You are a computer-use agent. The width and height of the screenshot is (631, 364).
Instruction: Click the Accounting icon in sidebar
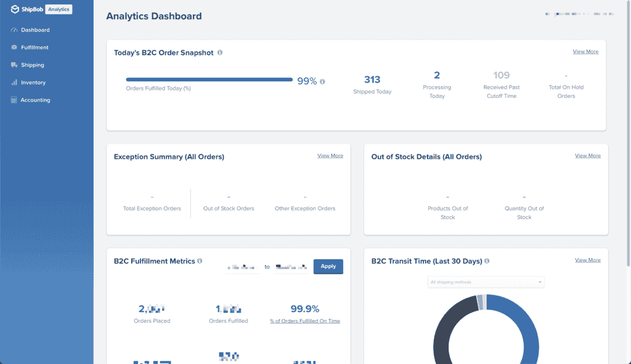14,100
